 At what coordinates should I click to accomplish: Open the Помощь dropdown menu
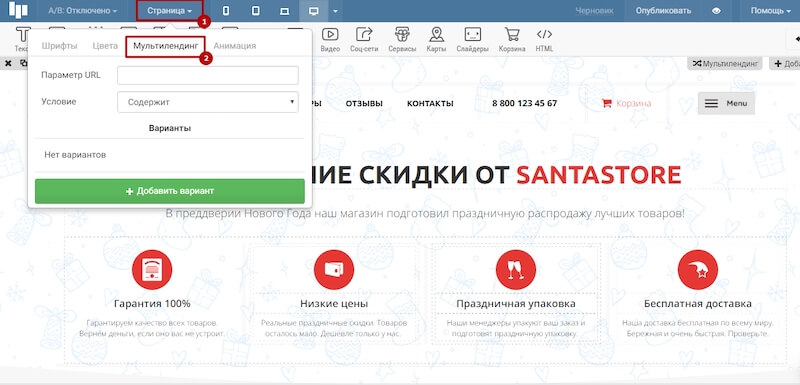point(770,11)
